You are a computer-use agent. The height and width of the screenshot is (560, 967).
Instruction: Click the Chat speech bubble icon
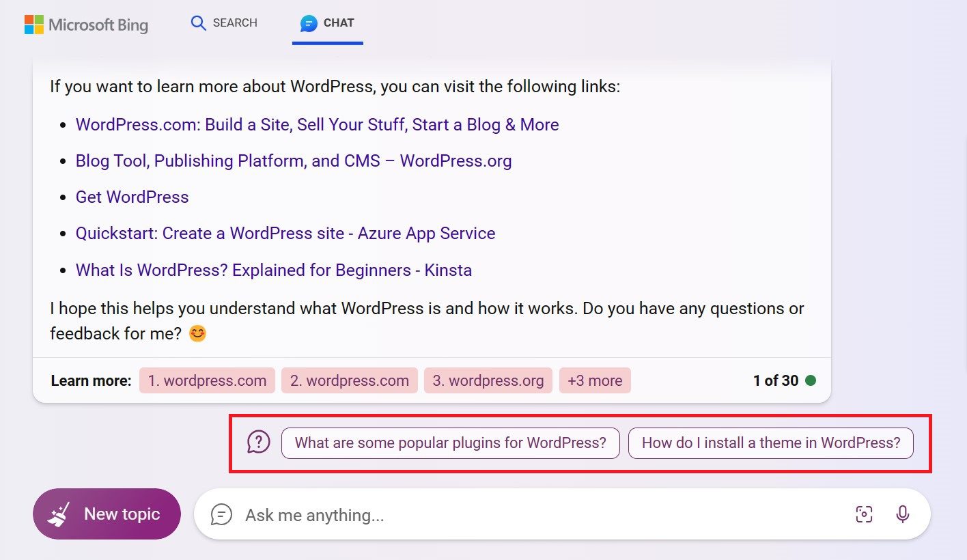[x=309, y=23]
